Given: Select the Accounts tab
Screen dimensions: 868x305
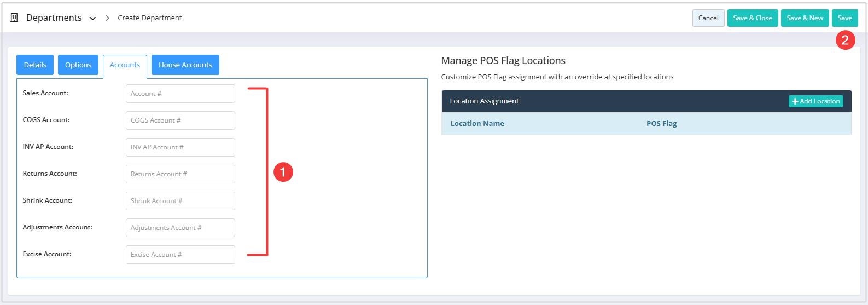Looking at the screenshot, I should (125, 65).
